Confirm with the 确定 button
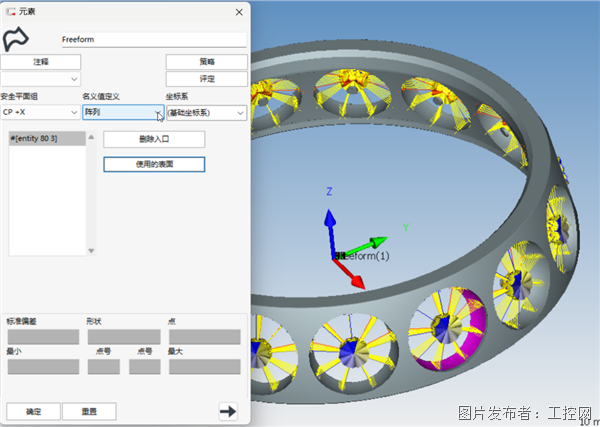Viewport: 600px width, 427px height. click(x=33, y=410)
